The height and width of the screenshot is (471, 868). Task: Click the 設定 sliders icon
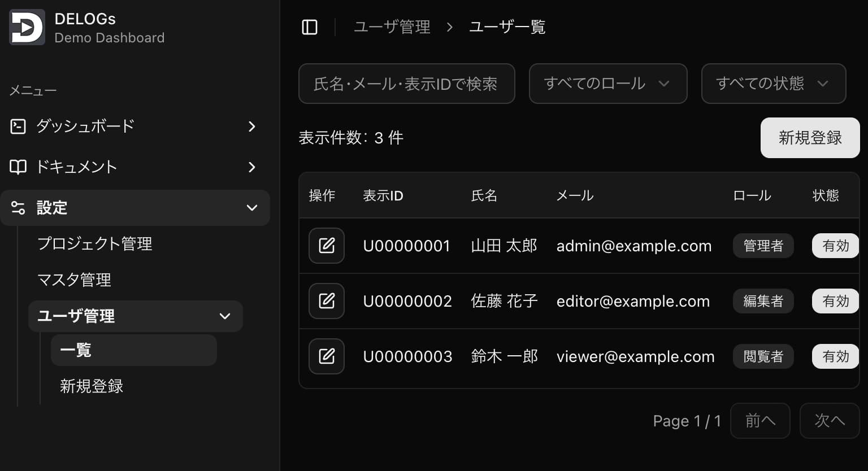[x=18, y=208]
